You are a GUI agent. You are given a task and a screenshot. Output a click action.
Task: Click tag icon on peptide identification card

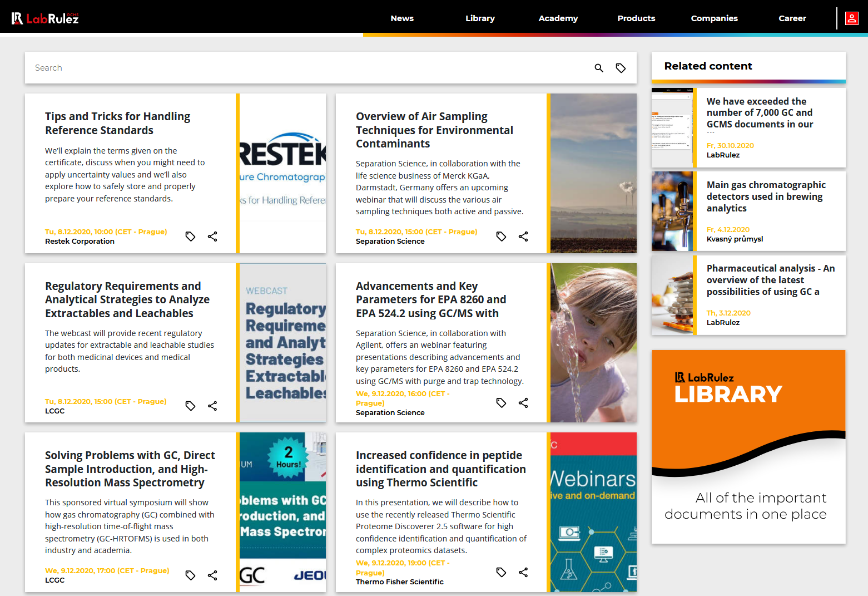(501, 572)
